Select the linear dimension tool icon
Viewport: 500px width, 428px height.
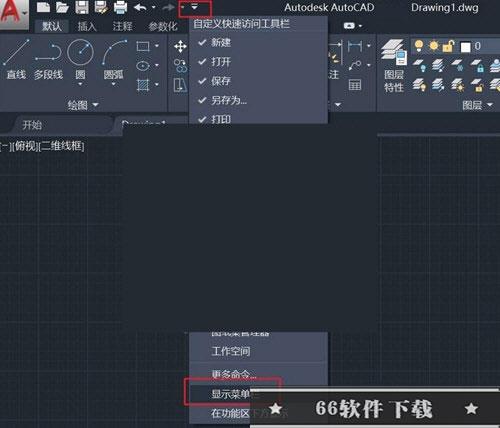pyautogui.click(x=355, y=46)
